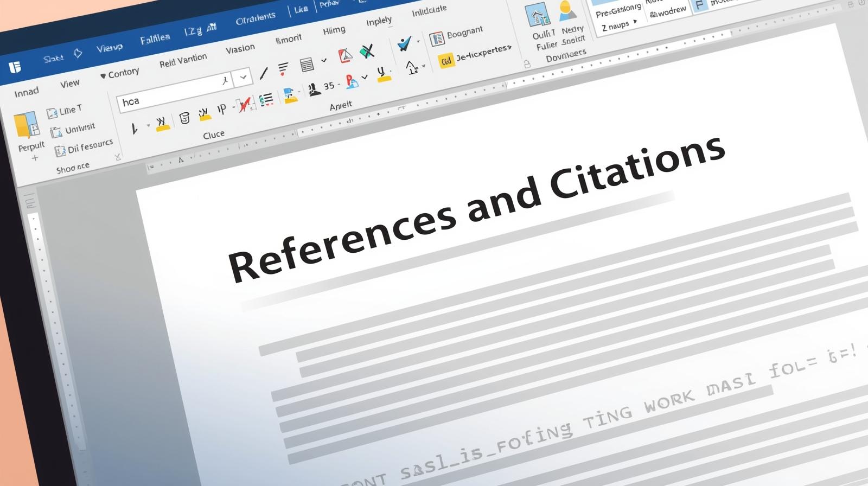Click the blue checkmark icon
This screenshot has width=868, height=486.
point(404,44)
